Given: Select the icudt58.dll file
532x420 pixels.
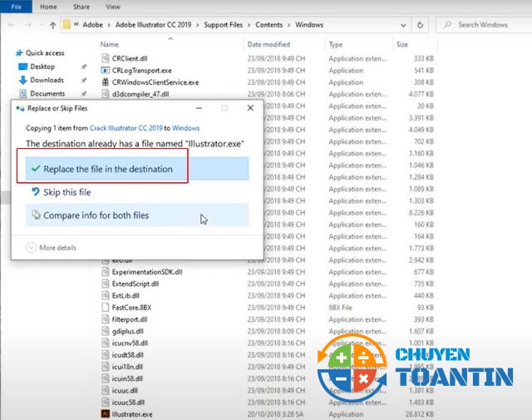Looking at the screenshot, I should 127,355.
